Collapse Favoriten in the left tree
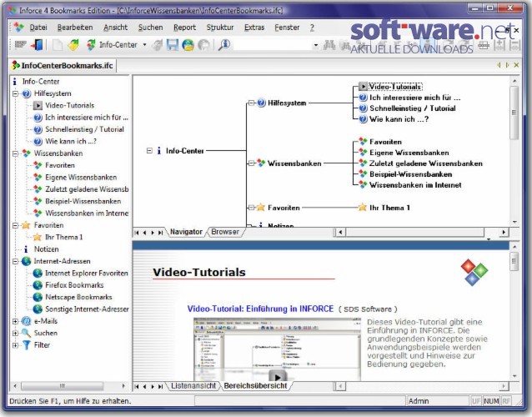This screenshot has width=532, height=417. (15, 225)
